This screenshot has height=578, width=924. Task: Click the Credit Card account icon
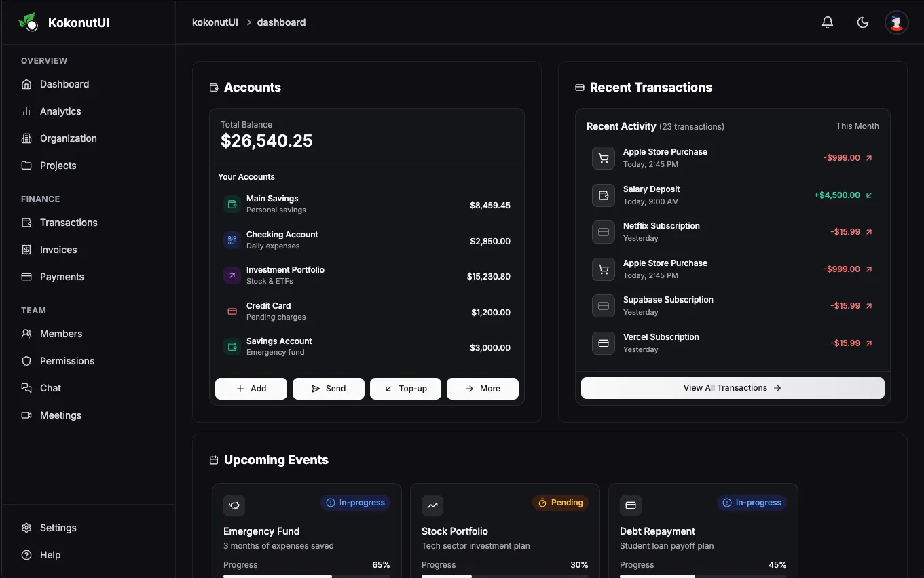point(232,311)
